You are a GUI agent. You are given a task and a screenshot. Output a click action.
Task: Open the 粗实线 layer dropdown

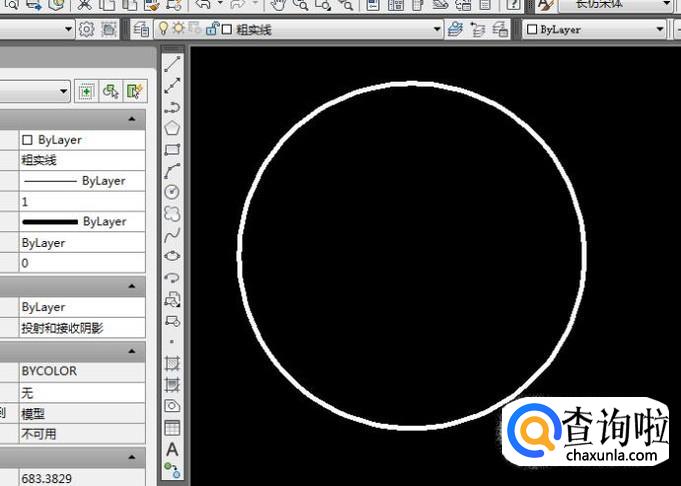click(437, 30)
